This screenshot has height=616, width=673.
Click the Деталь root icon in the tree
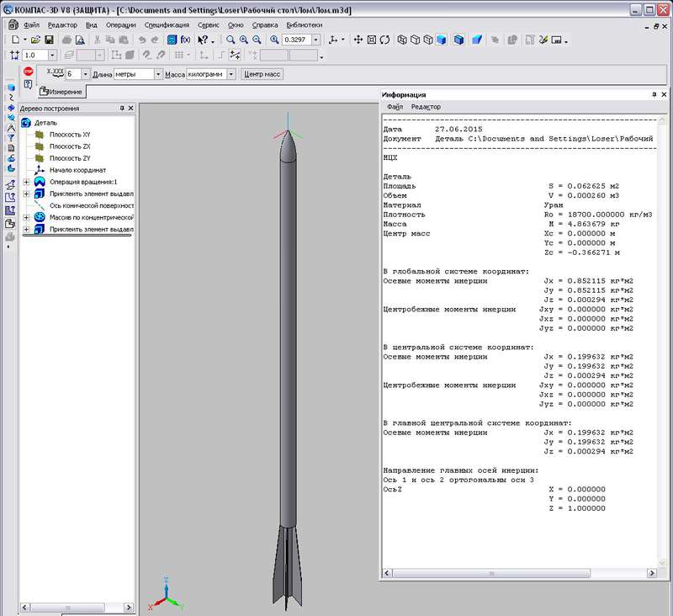26,123
